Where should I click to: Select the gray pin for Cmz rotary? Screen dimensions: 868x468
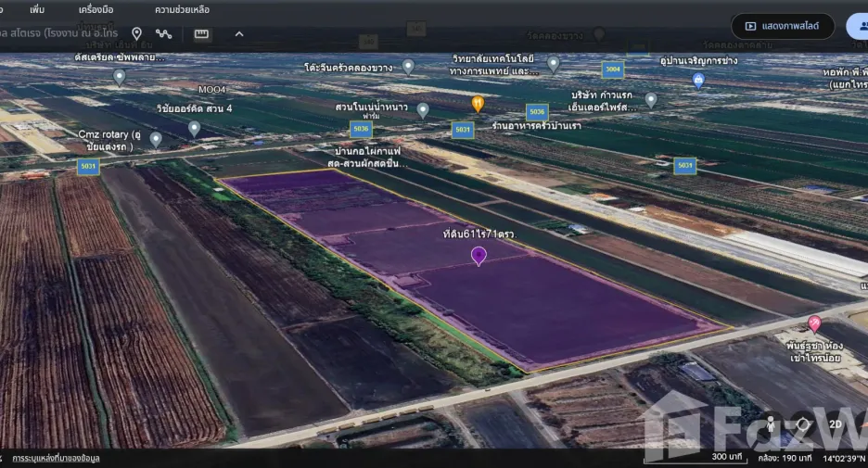tap(156, 139)
